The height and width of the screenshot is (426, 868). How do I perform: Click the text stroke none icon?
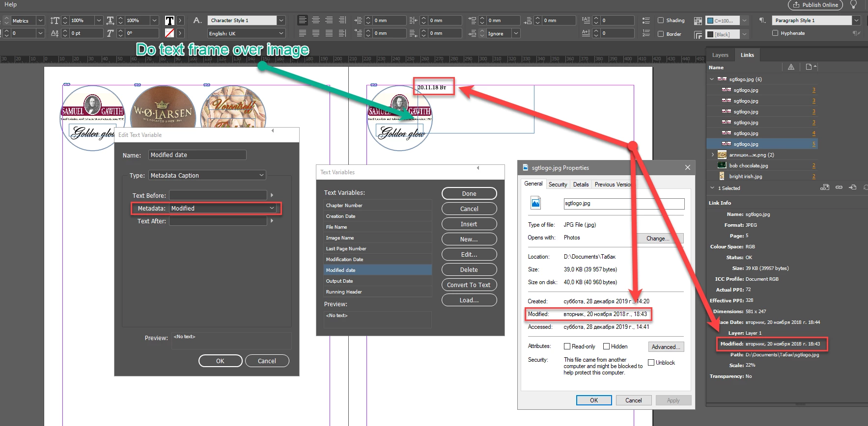pos(169,33)
